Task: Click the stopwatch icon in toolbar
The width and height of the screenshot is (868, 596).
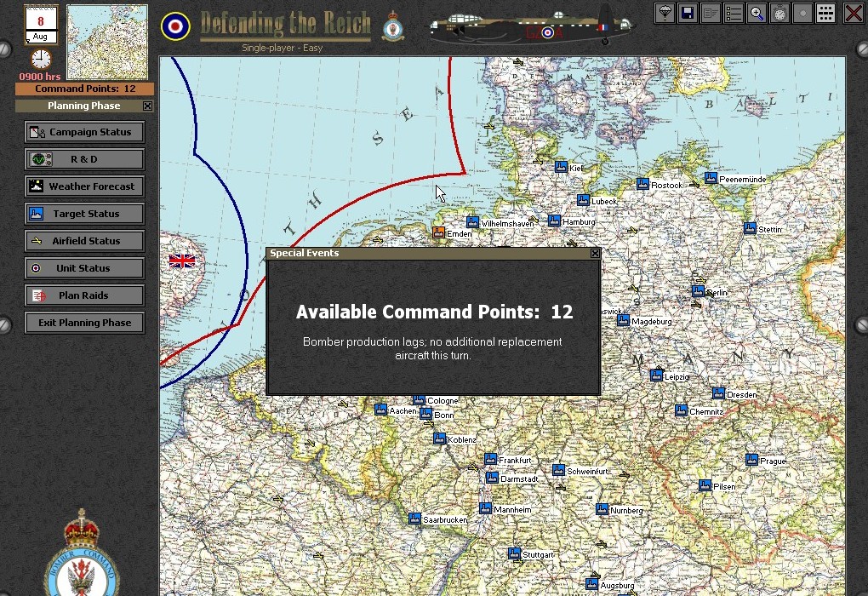Action: (779, 13)
